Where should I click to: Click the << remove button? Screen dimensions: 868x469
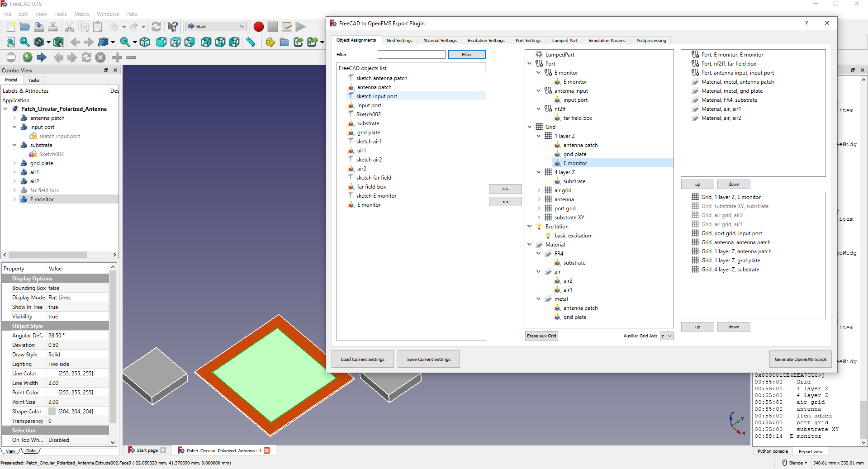coord(505,202)
